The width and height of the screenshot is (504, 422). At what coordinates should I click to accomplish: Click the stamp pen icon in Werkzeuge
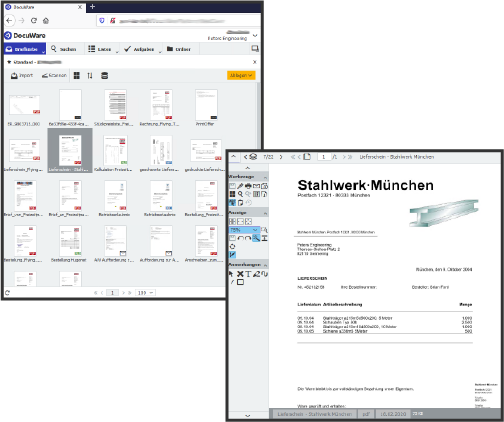click(240, 186)
